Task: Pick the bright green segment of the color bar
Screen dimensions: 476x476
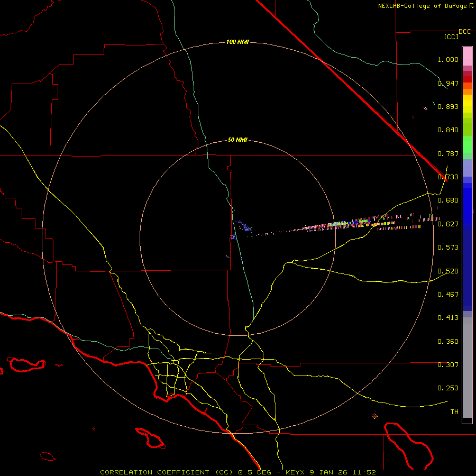Action: [467, 144]
